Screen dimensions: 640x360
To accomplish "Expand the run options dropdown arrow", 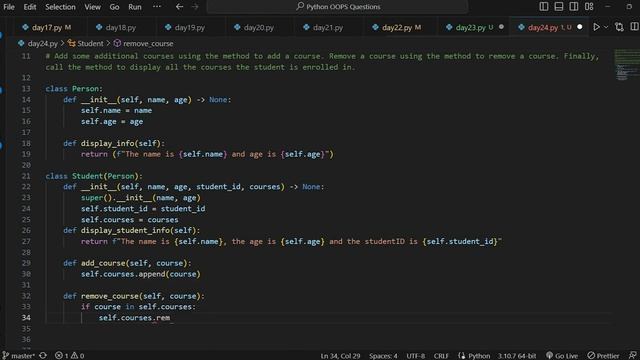I will tap(606, 27).
